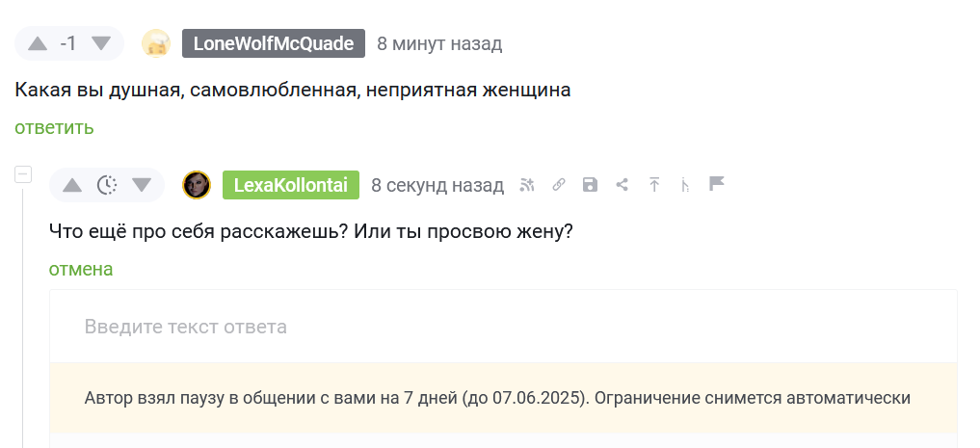Click the icon next to the reply timestamp
980x448 pixels.
tap(526, 185)
